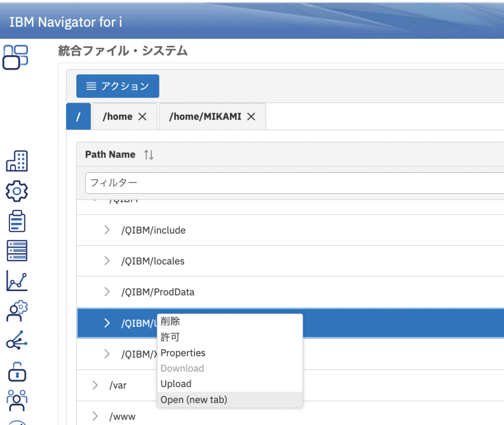Image resolution: width=504 pixels, height=425 pixels.
Task: Open the performance chart icon
Action: click(x=16, y=280)
